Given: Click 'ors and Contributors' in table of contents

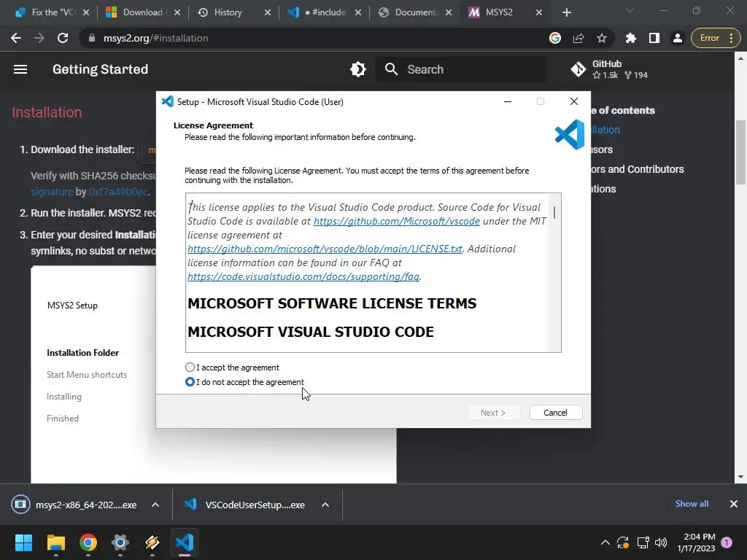Looking at the screenshot, I should (x=638, y=169).
